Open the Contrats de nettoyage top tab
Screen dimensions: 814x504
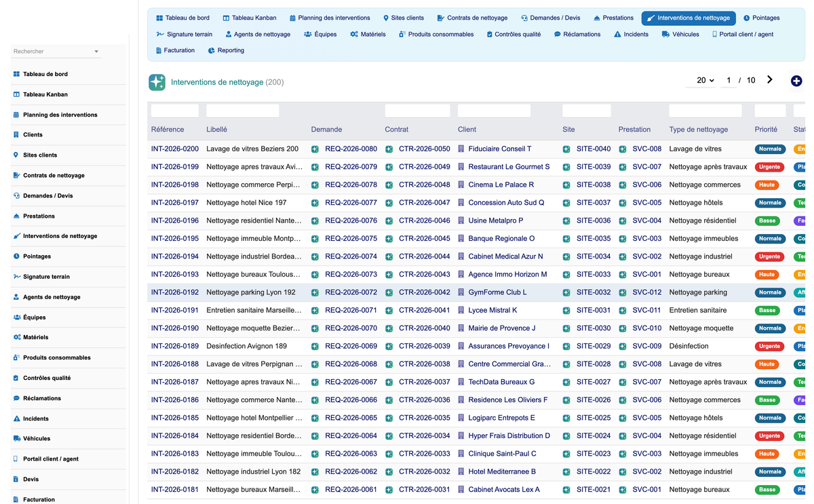coord(472,18)
